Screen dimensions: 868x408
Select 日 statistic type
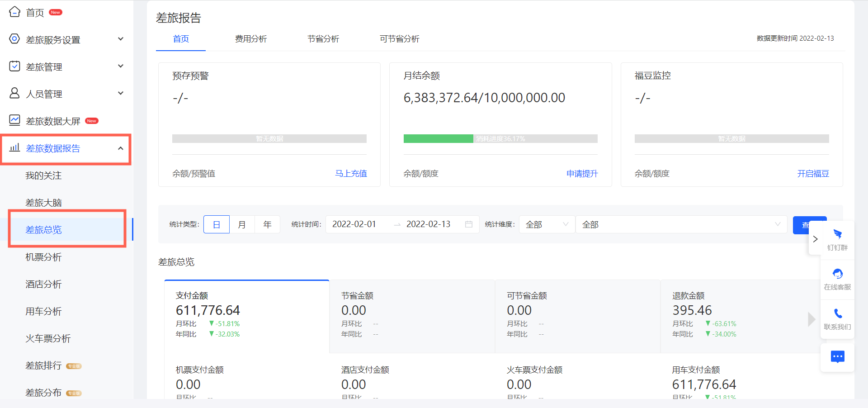(217, 224)
